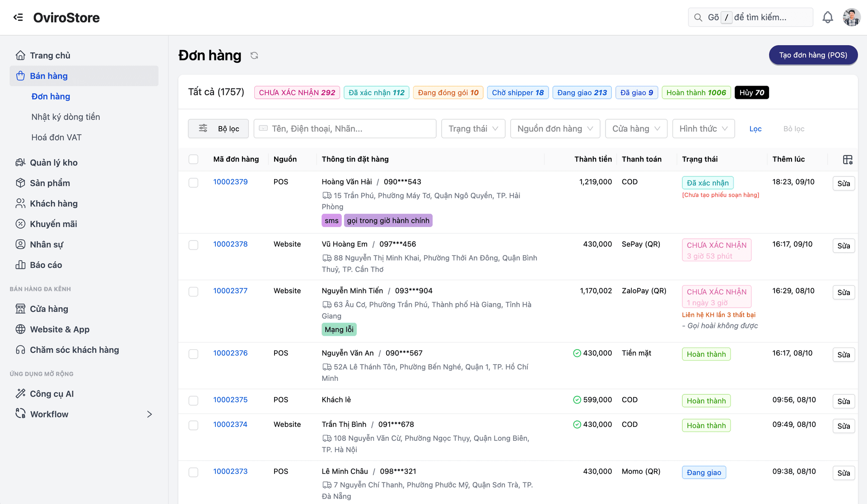Viewport: 867px width, 504px height.
Task: Tick the select-all checkbox in the table header
Action: [x=193, y=159]
